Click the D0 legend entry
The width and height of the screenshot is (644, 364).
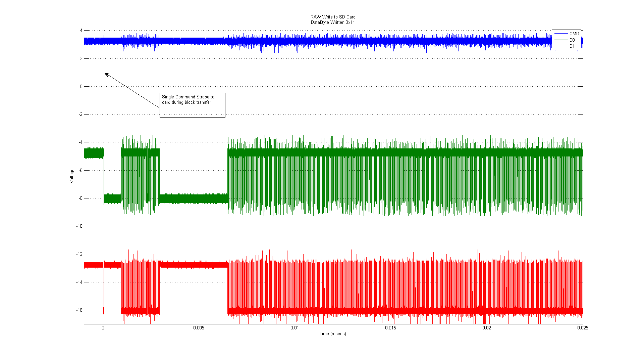tap(572, 40)
